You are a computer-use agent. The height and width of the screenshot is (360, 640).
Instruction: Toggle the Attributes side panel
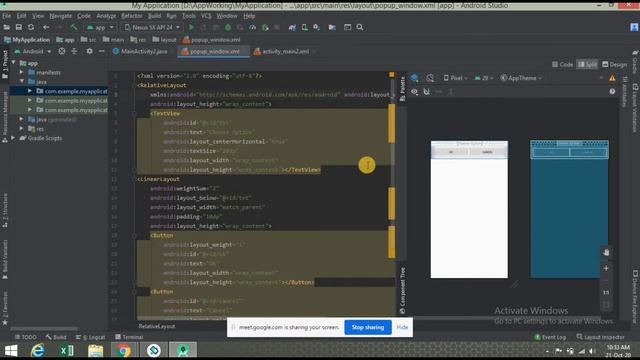click(x=624, y=92)
